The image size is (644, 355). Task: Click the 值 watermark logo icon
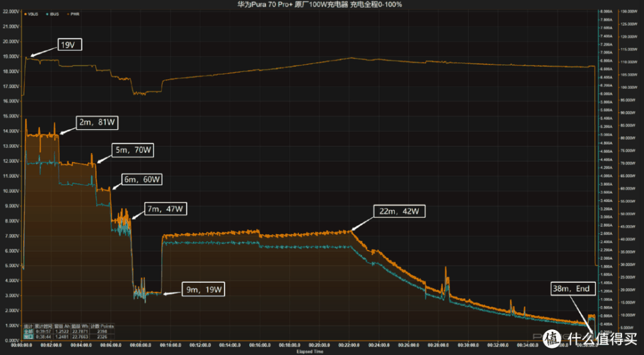[551, 338]
